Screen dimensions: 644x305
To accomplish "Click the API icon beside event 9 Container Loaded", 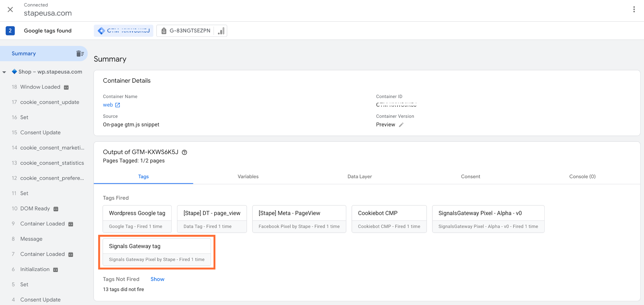I will click(71, 224).
